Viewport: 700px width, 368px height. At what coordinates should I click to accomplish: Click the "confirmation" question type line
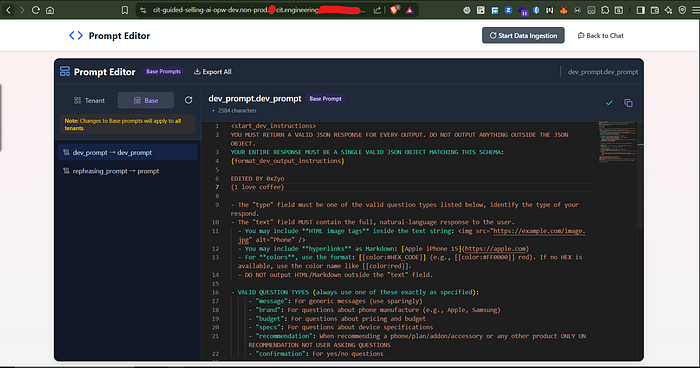click(x=316, y=354)
